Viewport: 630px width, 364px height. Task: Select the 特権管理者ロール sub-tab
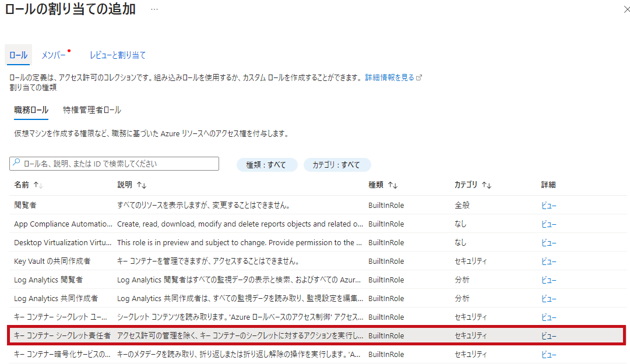92,110
